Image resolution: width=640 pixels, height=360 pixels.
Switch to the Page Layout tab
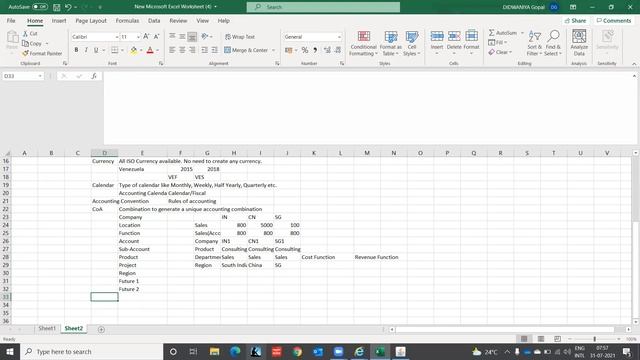click(91, 20)
